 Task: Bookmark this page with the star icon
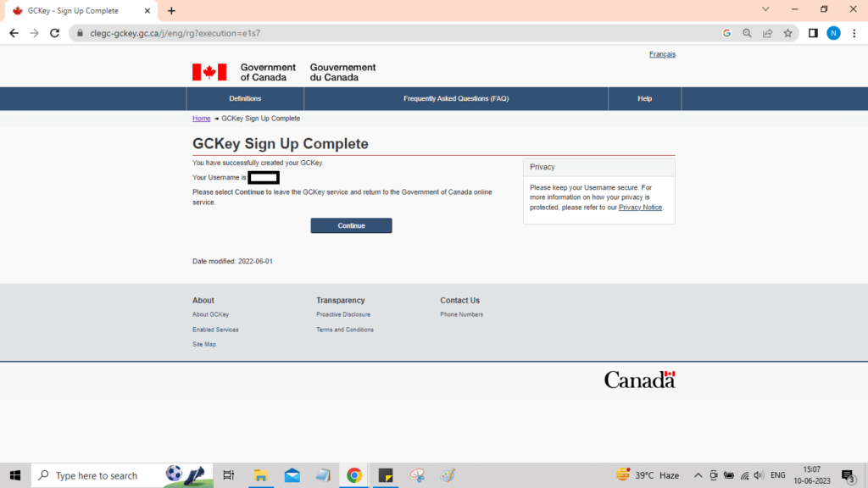pyautogui.click(x=787, y=33)
